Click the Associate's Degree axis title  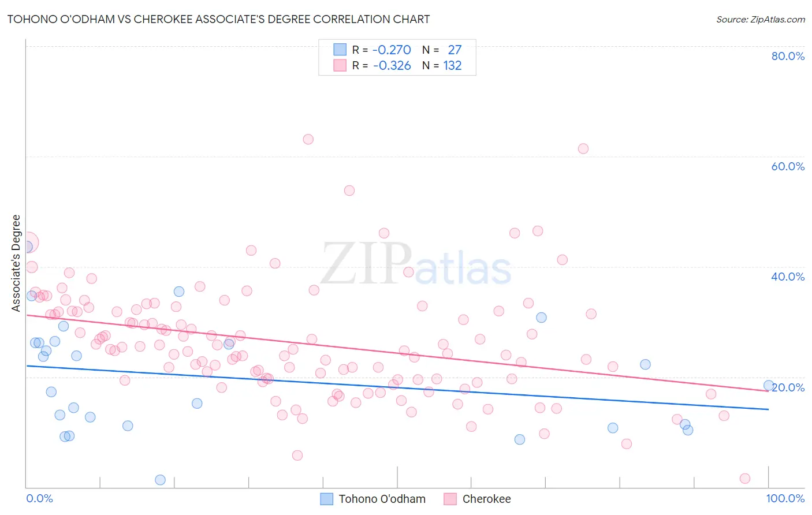coord(16,263)
